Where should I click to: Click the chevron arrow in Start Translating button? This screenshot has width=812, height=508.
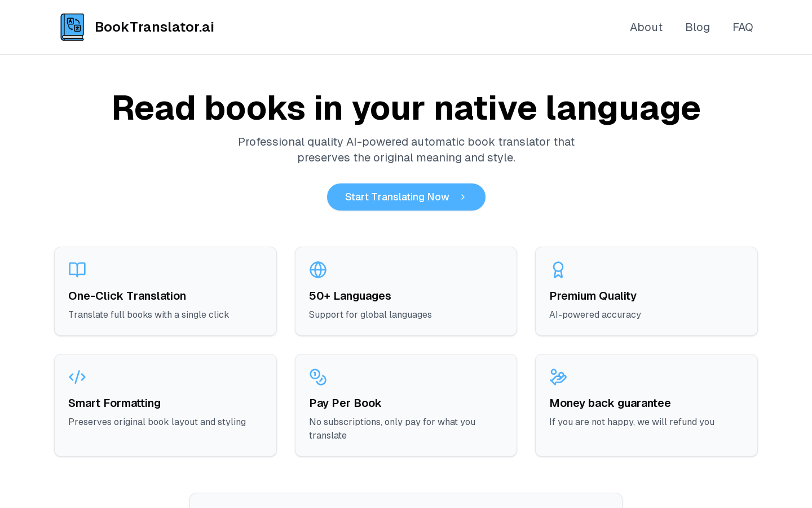[463, 197]
